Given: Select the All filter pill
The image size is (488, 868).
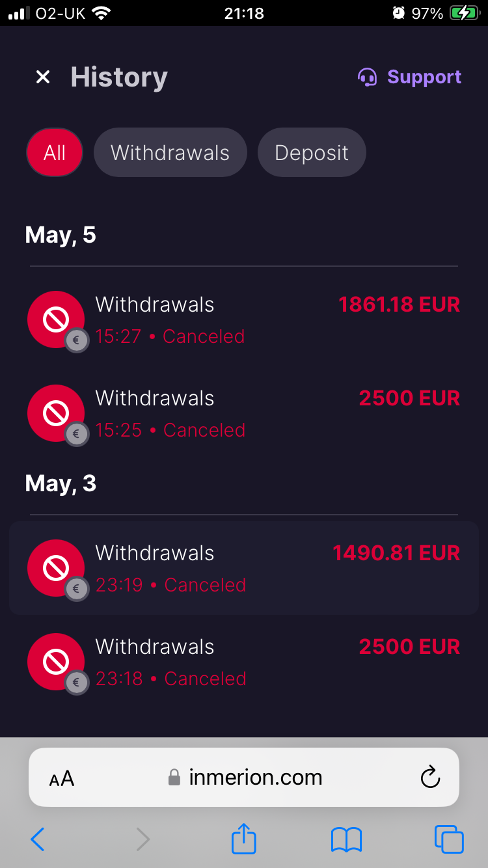Looking at the screenshot, I should (x=55, y=153).
